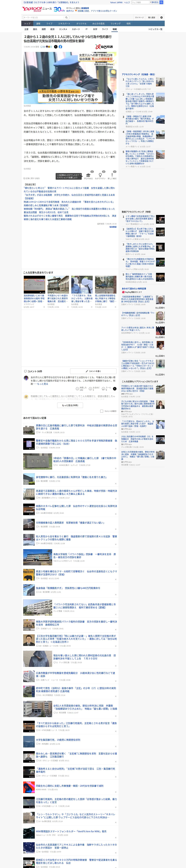Expand first comment with もっと見る link
186x868 pixels.
point(43,384)
